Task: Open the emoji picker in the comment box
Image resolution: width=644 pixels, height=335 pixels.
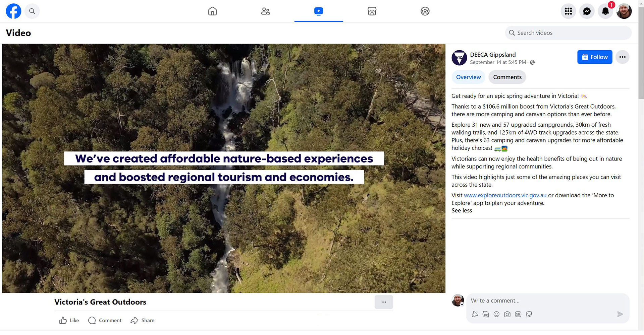Action: [x=496, y=314]
